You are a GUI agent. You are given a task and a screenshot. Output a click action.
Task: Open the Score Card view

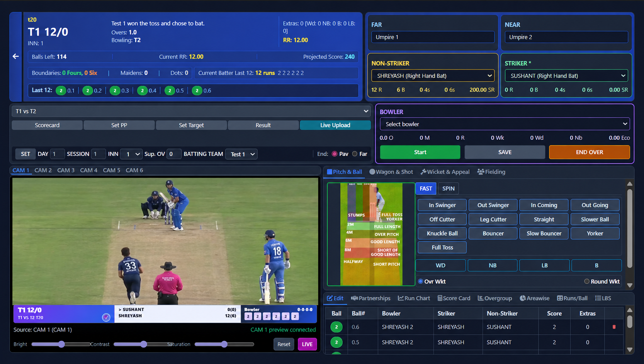[x=454, y=298]
